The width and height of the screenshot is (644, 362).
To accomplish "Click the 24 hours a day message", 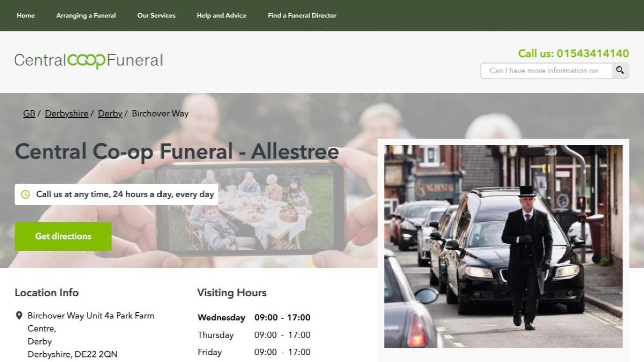I will click(116, 194).
